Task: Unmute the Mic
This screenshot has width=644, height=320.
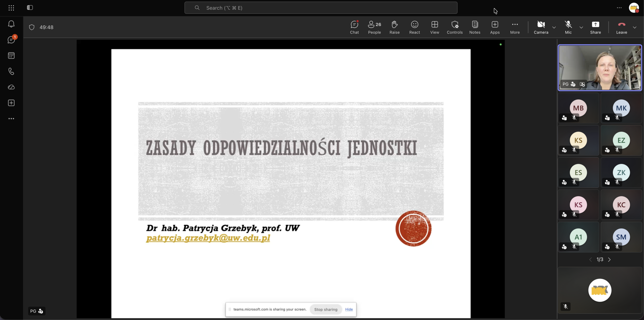Action: pos(568,27)
